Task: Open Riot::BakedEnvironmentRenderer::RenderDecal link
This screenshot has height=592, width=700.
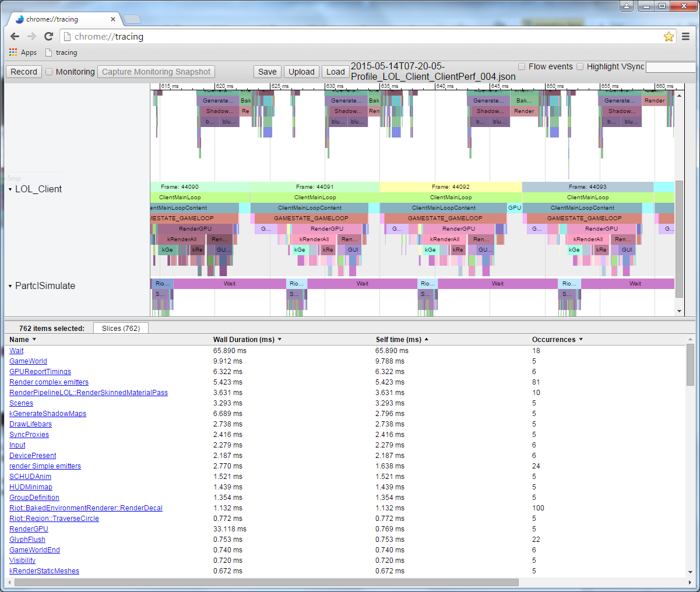Action: click(86, 508)
